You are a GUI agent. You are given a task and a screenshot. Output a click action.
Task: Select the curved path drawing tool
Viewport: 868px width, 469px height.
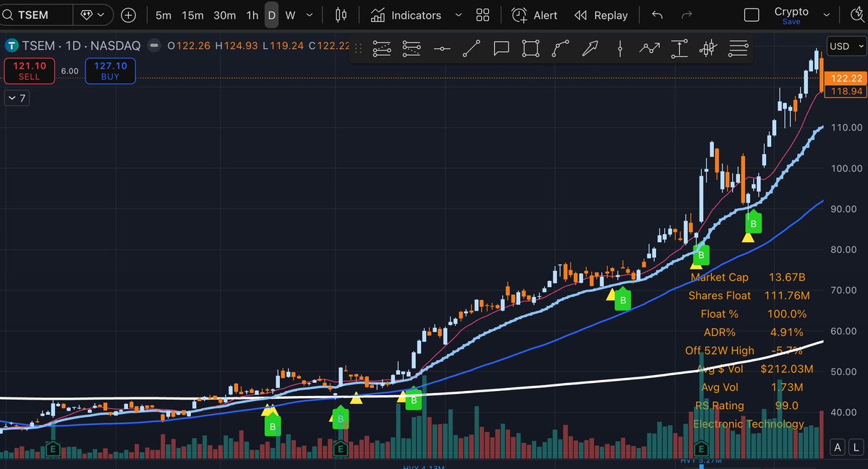(561, 48)
